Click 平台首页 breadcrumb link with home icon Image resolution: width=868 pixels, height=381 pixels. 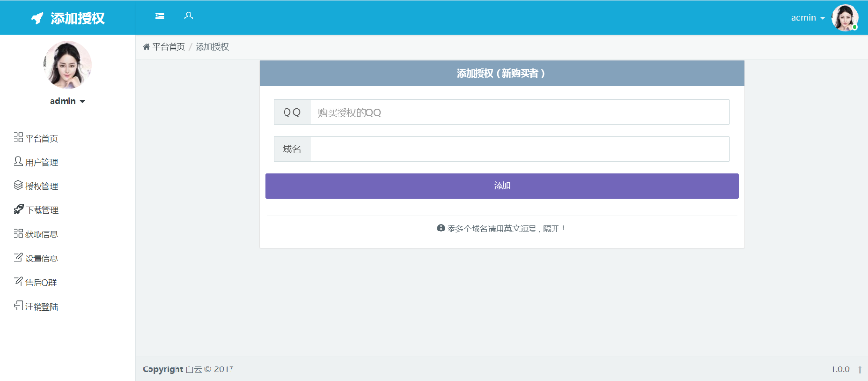(x=164, y=47)
